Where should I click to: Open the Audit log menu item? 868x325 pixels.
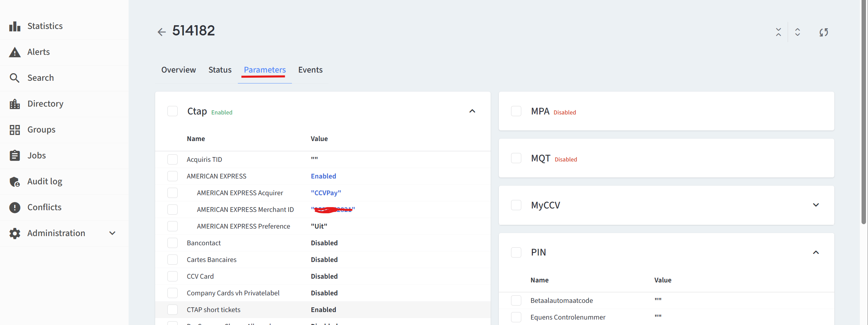pos(45,182)
